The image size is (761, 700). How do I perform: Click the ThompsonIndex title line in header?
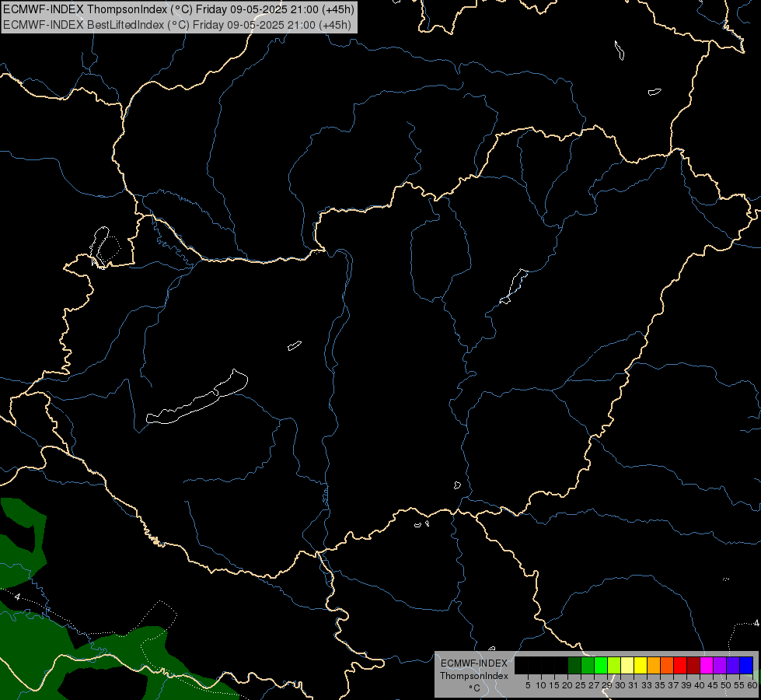179,9
